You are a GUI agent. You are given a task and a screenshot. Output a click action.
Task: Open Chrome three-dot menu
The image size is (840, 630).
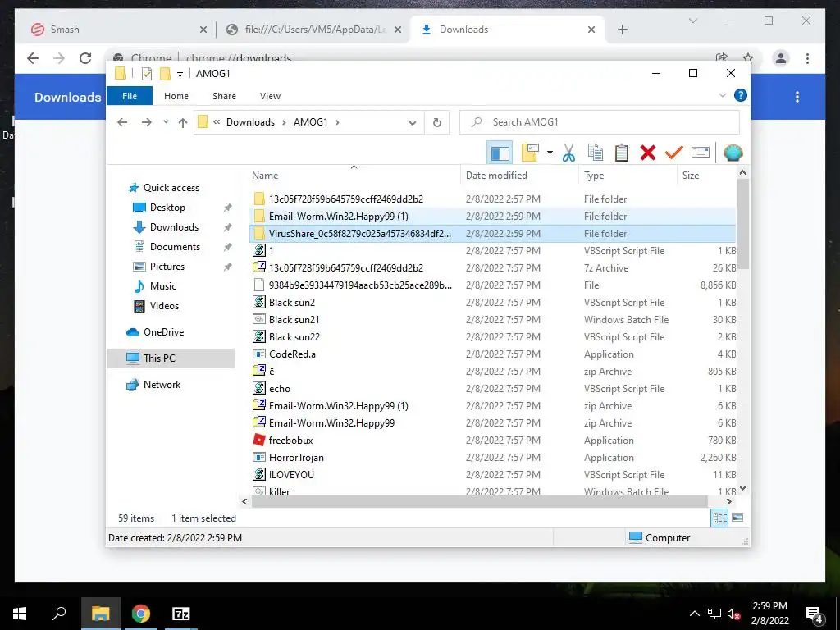pos(807,58)
